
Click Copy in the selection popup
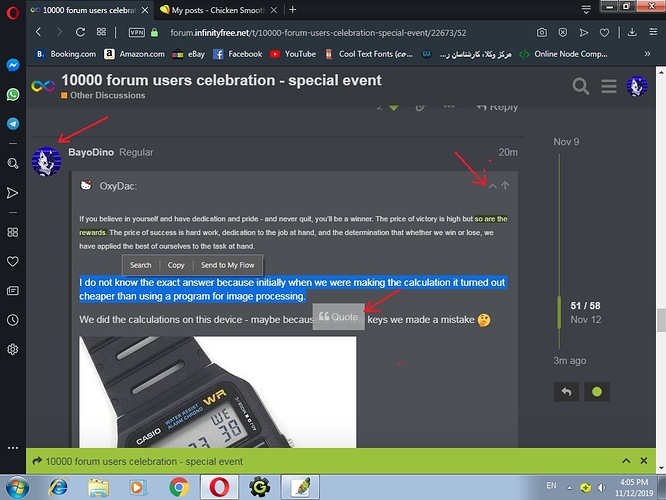176,265
